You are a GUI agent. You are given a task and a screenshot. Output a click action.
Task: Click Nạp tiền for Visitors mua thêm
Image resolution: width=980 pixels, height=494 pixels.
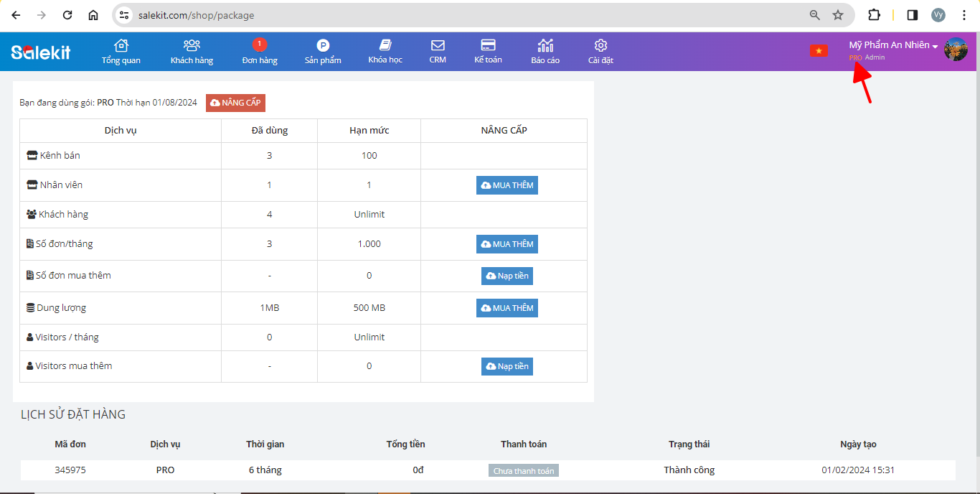coord(507,366)
